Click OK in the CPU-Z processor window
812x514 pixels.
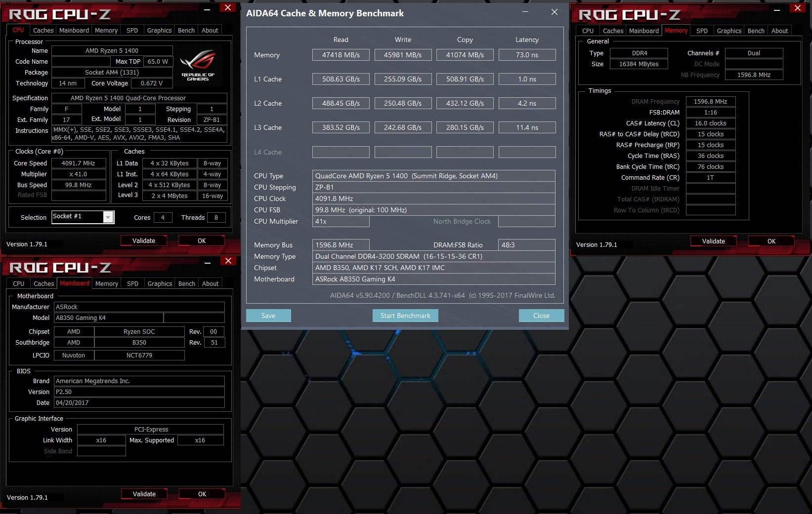(202, 241)
